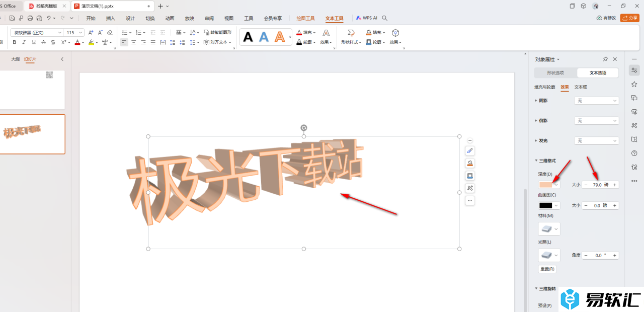The image size is (644, 312).
Task: Click the Underline formatting icon
Action: coord(34,42)
